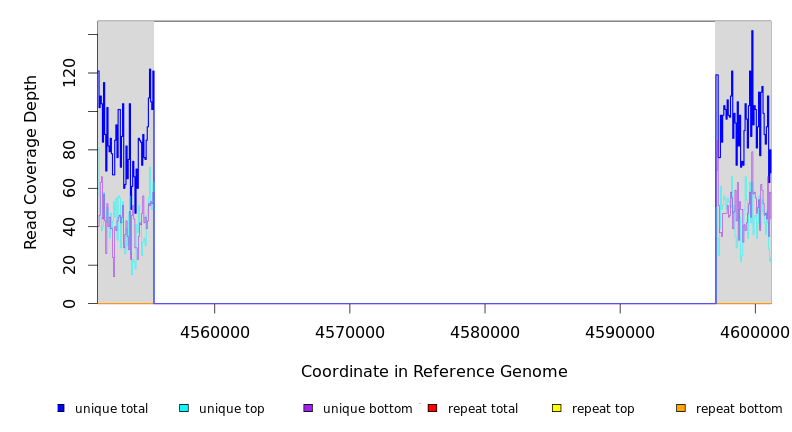Viewport: 792px width, 432px height.
Task: Click the 'unique bottom' legend text
Action: coord(367,409)
